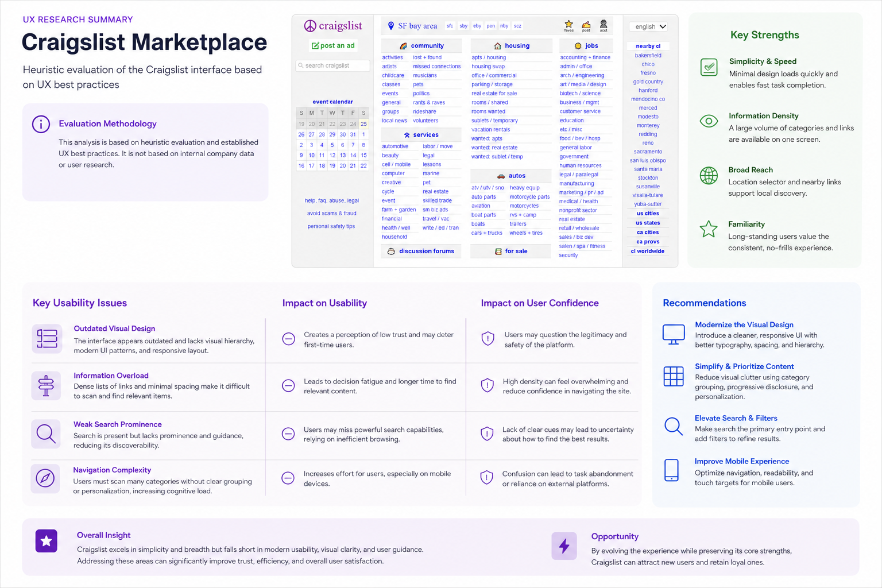
Task: Select the scz area tab
Action: (517, 26)
